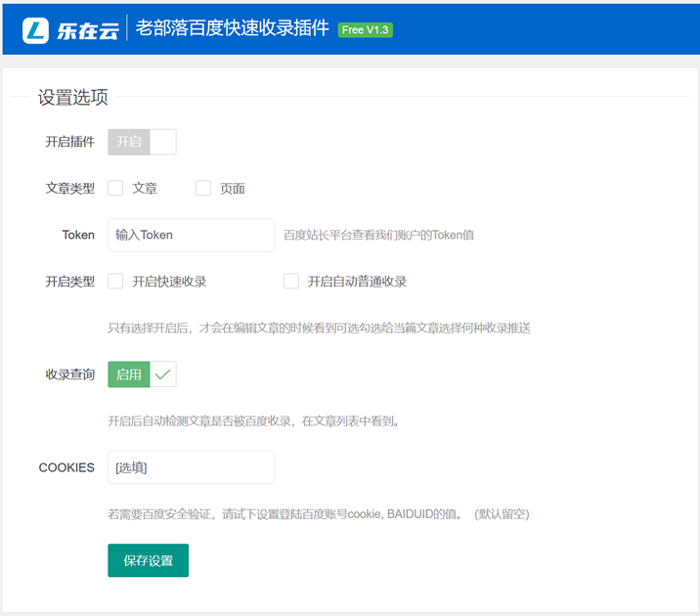Check the 页面 checkbox

tap(203, 189)
